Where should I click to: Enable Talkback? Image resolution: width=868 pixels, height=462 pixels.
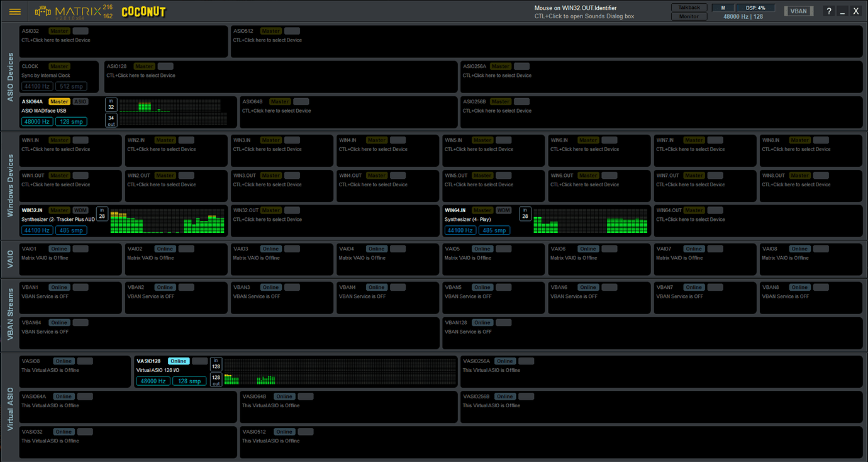tap(689, 7)
